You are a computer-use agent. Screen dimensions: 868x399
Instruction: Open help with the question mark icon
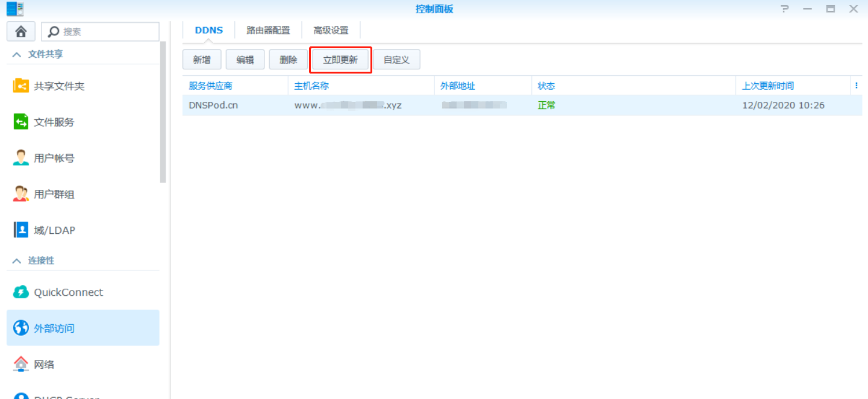[x=784, y=8]
